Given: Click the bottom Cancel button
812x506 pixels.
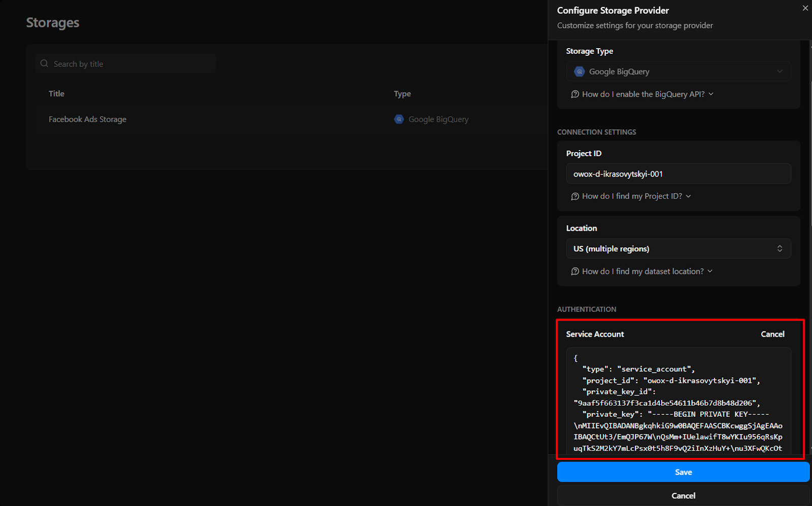Looking at the screenshot, I should [x=683, y=495].
